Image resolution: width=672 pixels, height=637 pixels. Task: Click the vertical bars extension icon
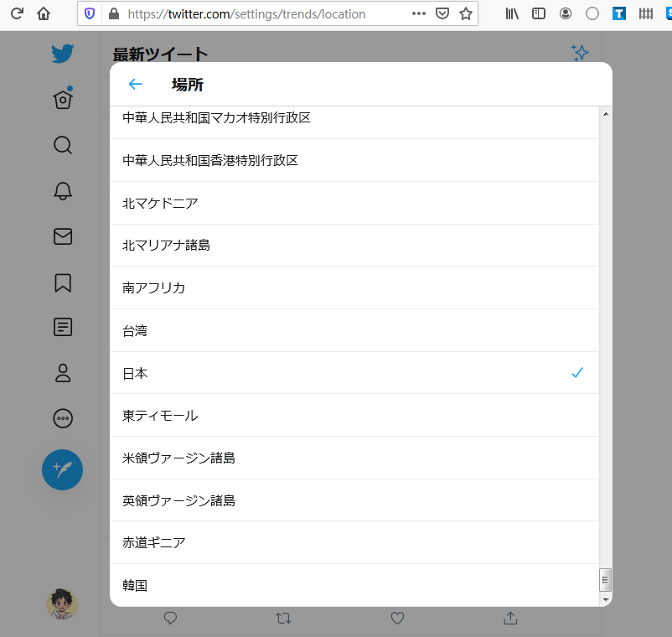[x=646, y=13]
